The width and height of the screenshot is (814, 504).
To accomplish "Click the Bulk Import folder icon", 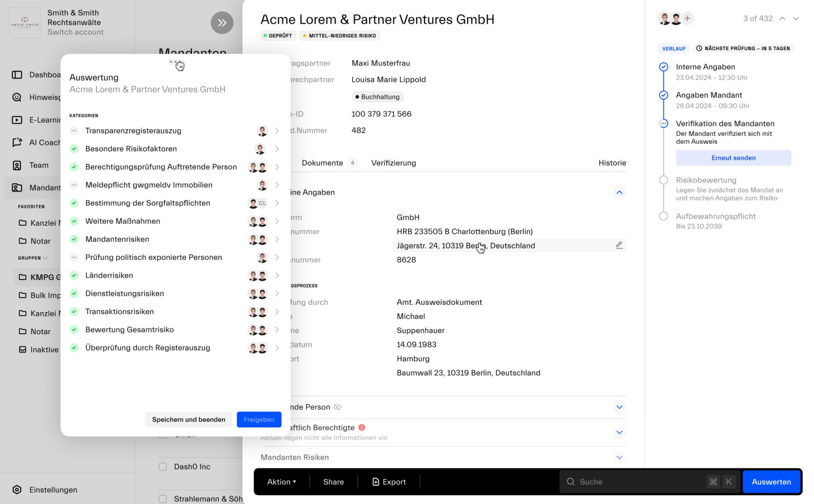I will (23, 295).
